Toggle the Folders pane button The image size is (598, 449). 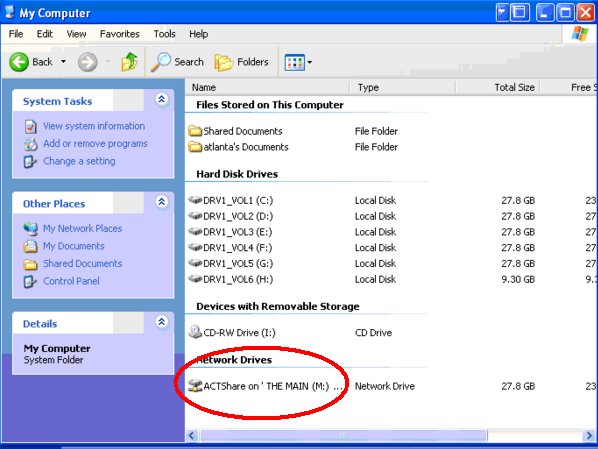241,62
